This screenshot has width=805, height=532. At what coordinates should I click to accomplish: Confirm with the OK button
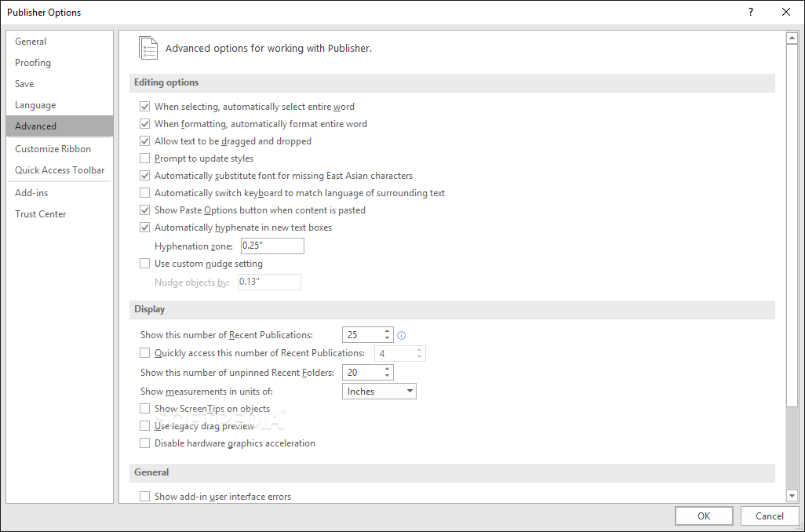coord(704,516)
